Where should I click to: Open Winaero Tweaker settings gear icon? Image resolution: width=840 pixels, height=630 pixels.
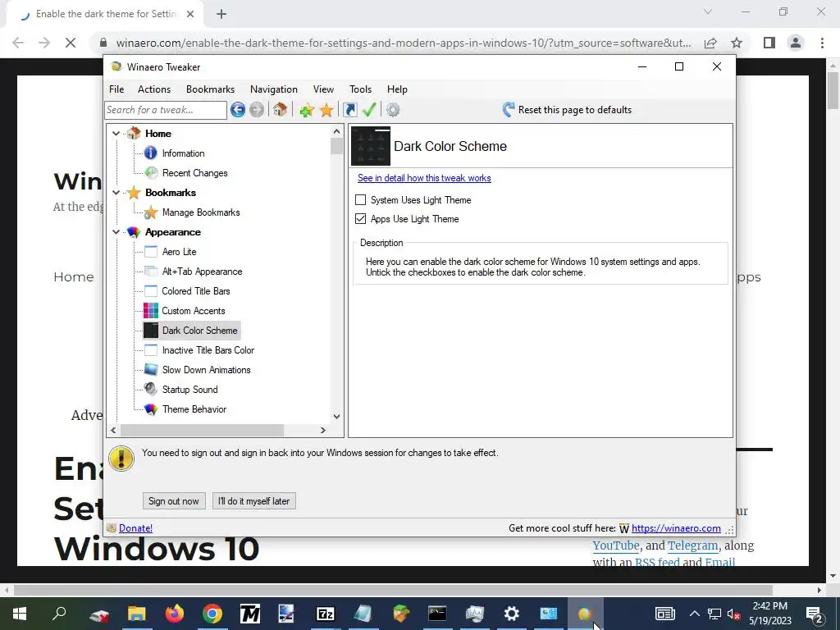pyautogui.click(x=393, y=110)
